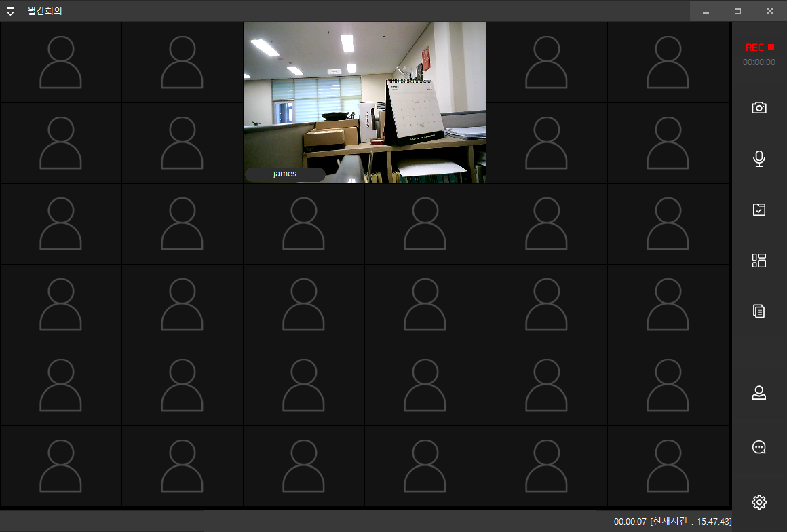Click the 'james' name label
Viewport: 787px width, 532px height.
click(x=284, y=174)
